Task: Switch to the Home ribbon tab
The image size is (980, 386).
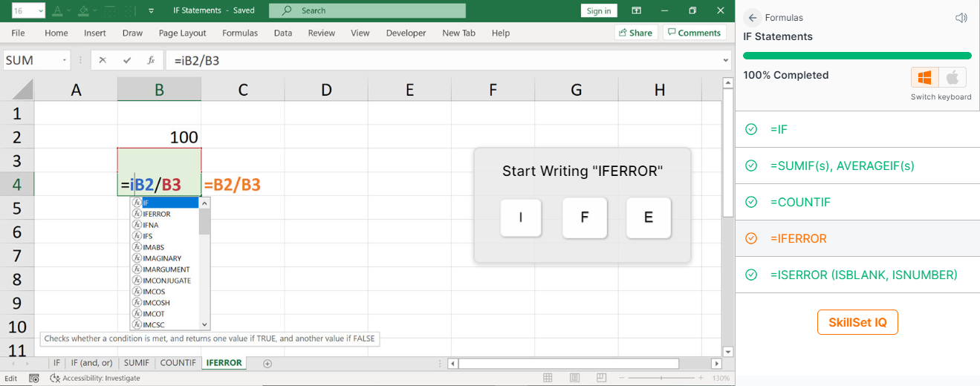Action: coord(56,33)
